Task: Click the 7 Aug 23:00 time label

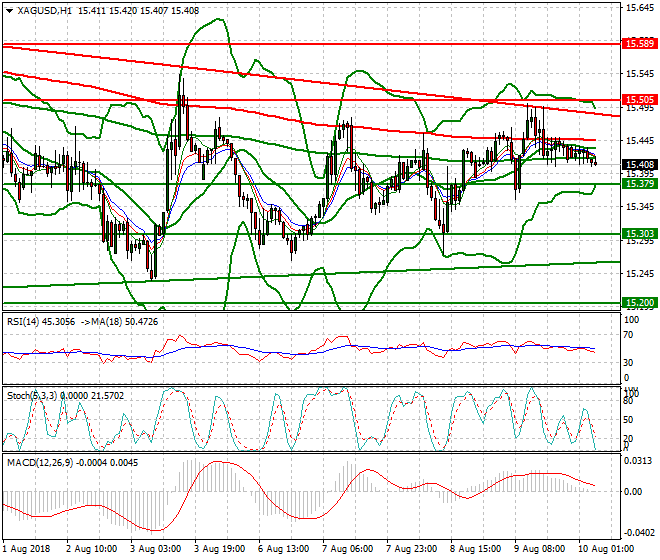Action: (411, 549)
